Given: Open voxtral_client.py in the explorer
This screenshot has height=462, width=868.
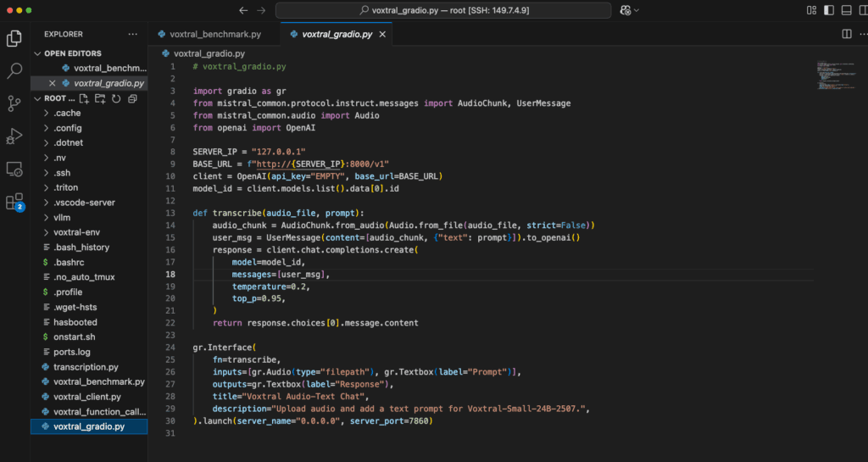Looking at the screenshot, I should point(88,397).
